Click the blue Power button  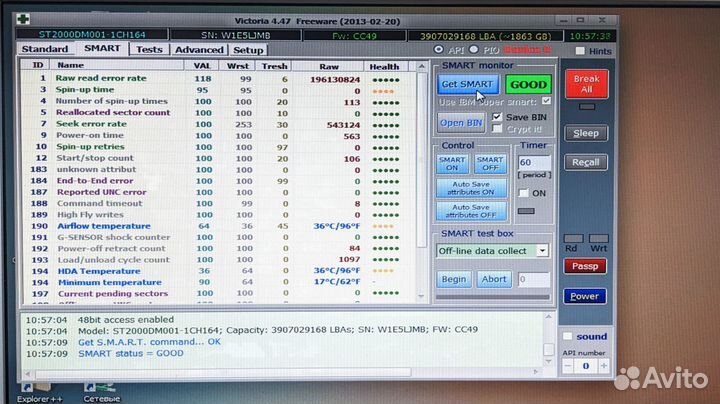(584, 296)
